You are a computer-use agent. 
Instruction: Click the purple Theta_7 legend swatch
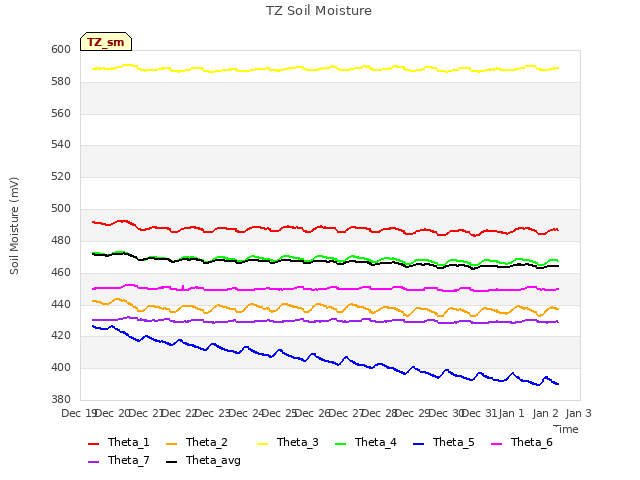pos(93,462)
